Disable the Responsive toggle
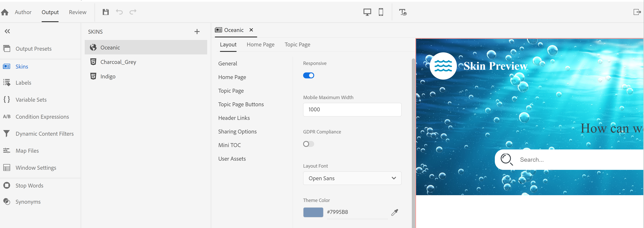 click(309, 75)
